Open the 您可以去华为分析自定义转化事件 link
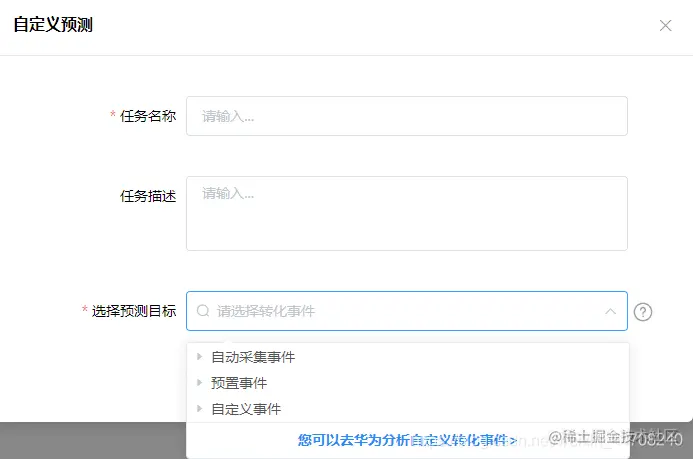Viewport: 693px width, 459px height. click(407, 440)
